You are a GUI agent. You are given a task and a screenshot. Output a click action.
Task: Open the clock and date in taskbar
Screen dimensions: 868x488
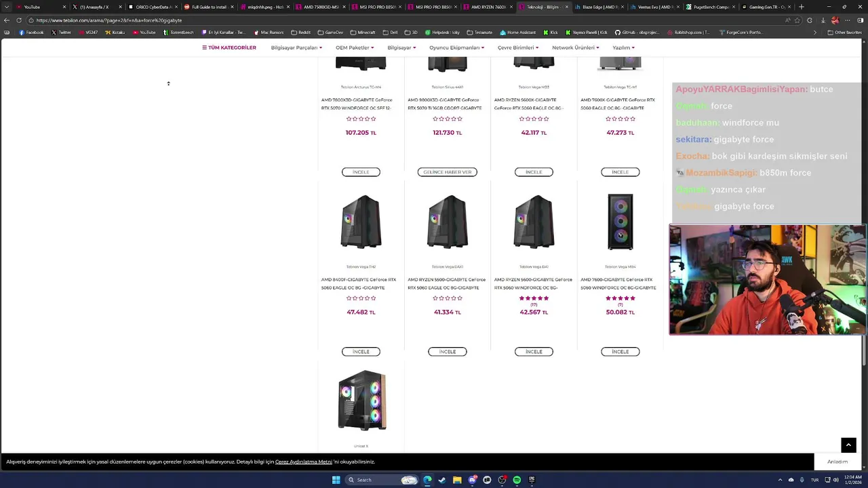853,480
